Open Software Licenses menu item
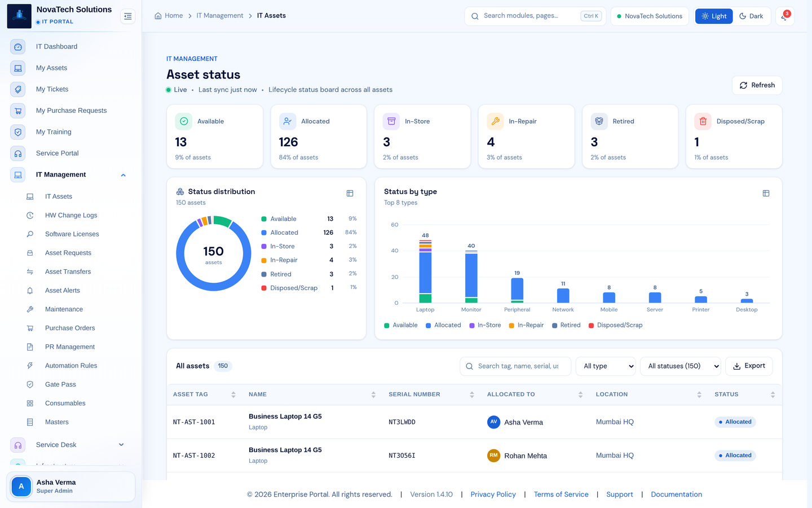 [72, 234]
